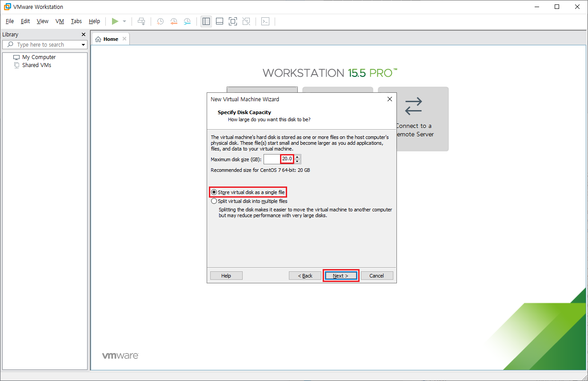Open the VM menu
Viewport: 588px width, 381px height.
point(60,21)
